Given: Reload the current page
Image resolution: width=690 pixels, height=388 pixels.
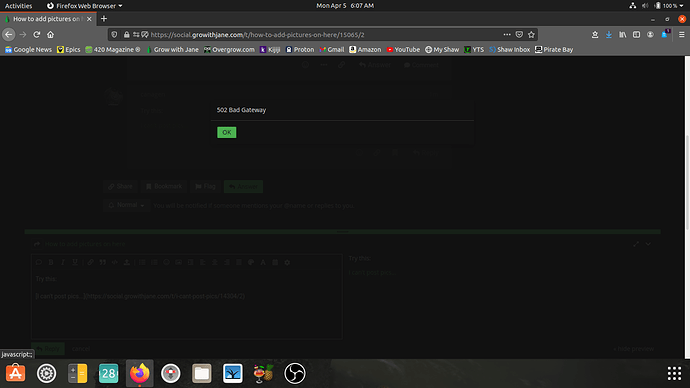Looking at the screenshot, I should point(37,34).
